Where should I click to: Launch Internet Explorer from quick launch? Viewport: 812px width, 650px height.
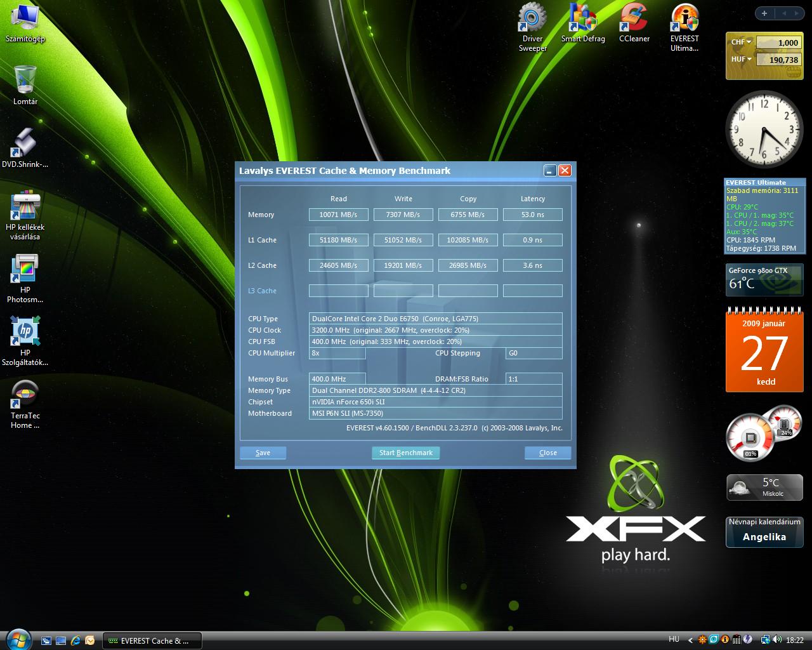[x=75, y=640]
